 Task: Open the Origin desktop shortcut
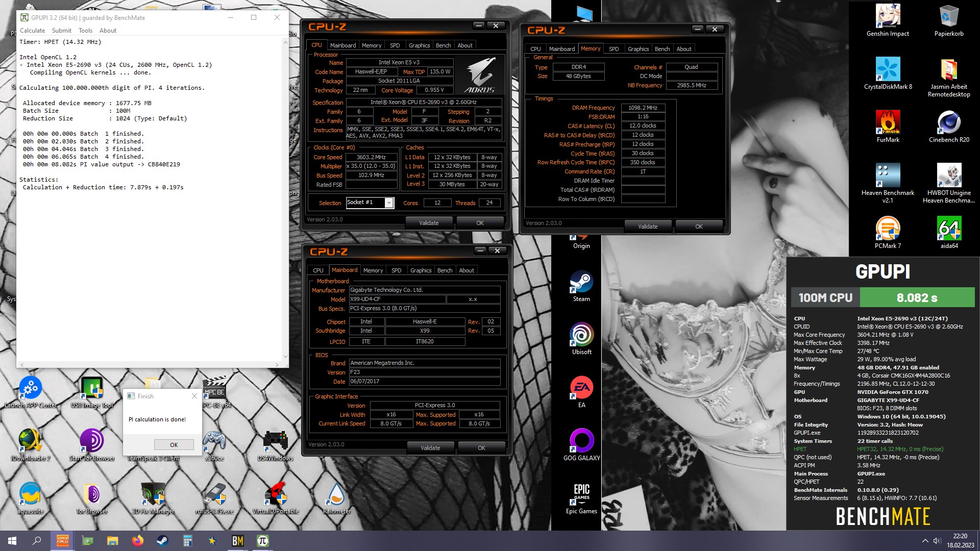coord(581,242)
